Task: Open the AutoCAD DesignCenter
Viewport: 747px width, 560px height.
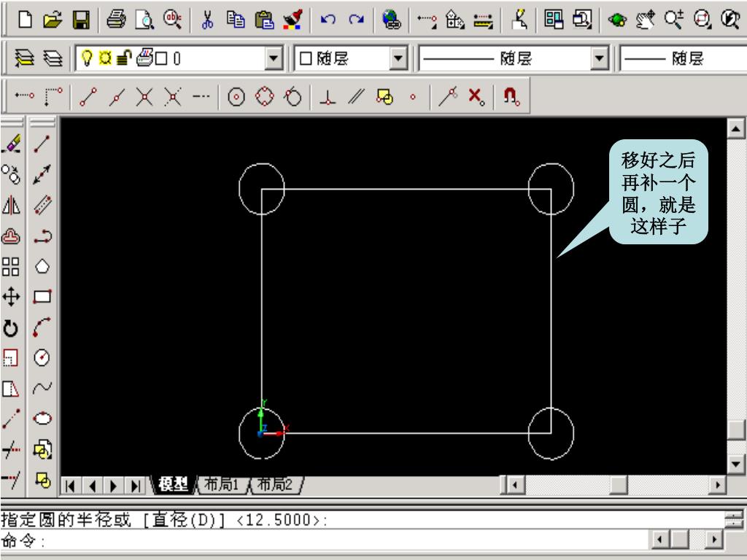Action: pos(554,20)
